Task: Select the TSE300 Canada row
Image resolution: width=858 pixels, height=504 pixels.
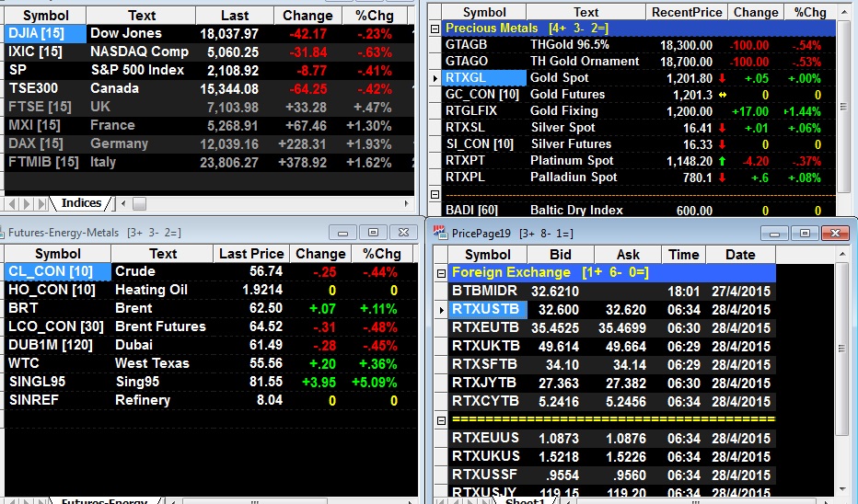Action: click(x=209, y=88)
